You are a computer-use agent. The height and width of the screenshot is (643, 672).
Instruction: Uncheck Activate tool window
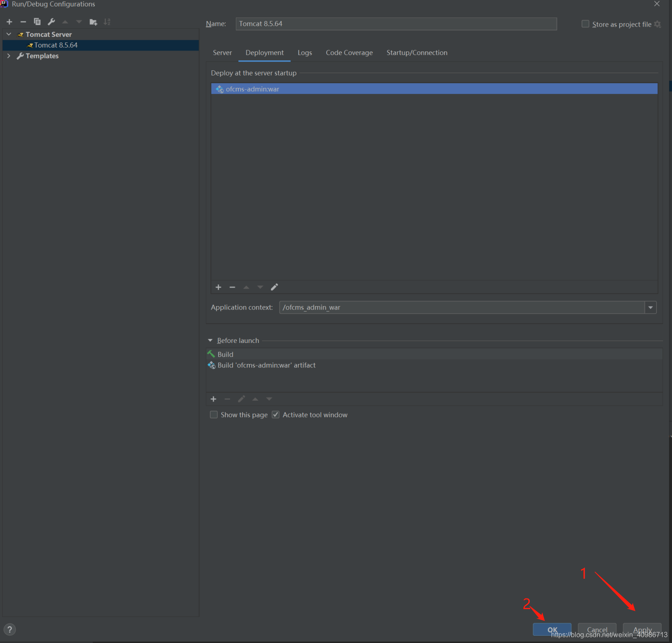point(276,415)
